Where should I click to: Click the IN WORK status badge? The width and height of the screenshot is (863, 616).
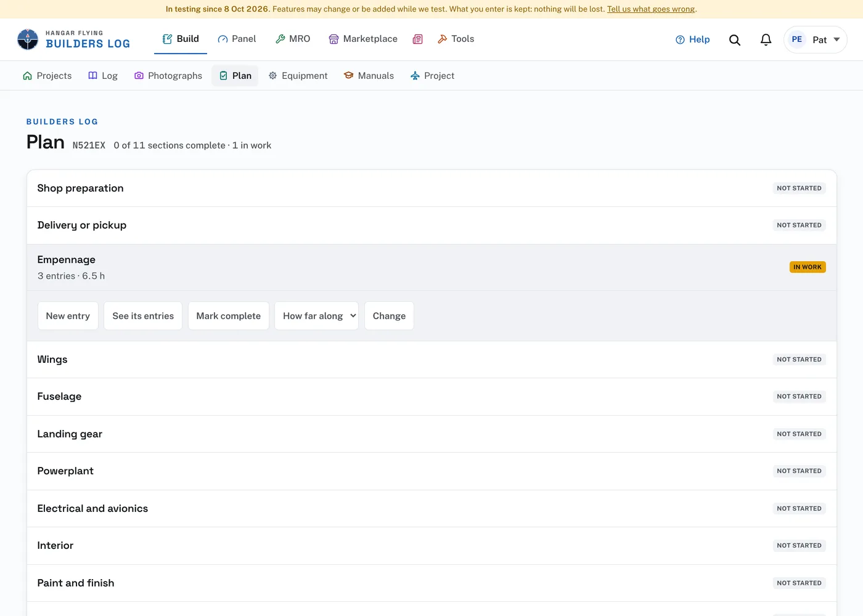click(x=808, y=267)
